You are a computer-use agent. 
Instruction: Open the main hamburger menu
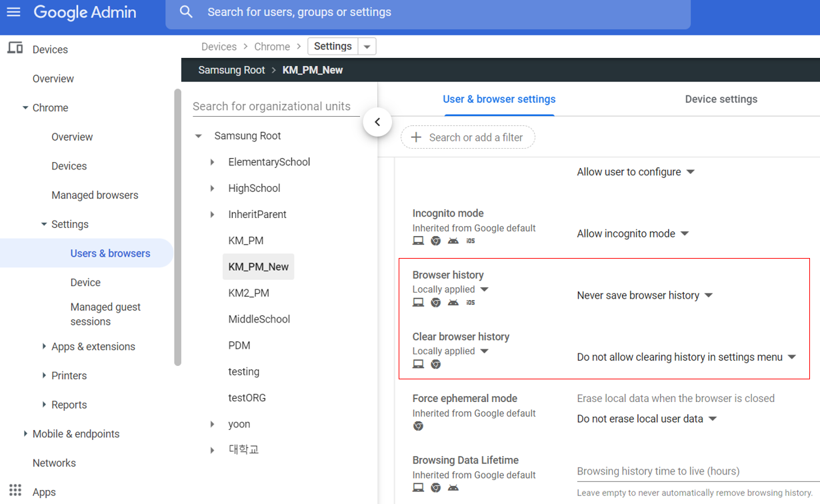(13, 12)
